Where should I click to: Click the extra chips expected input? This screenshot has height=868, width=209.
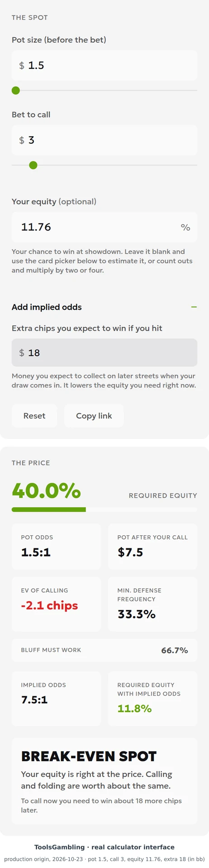[x=104, y=353]
